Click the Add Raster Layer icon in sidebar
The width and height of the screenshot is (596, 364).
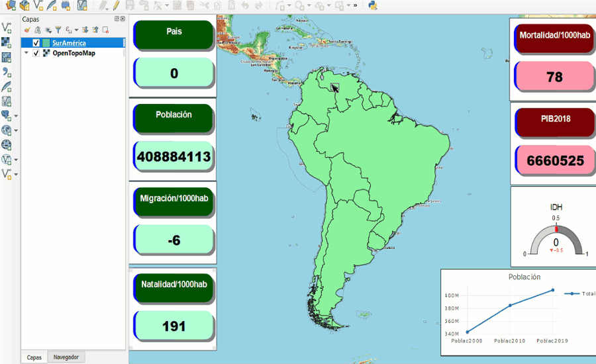[7, 42]
